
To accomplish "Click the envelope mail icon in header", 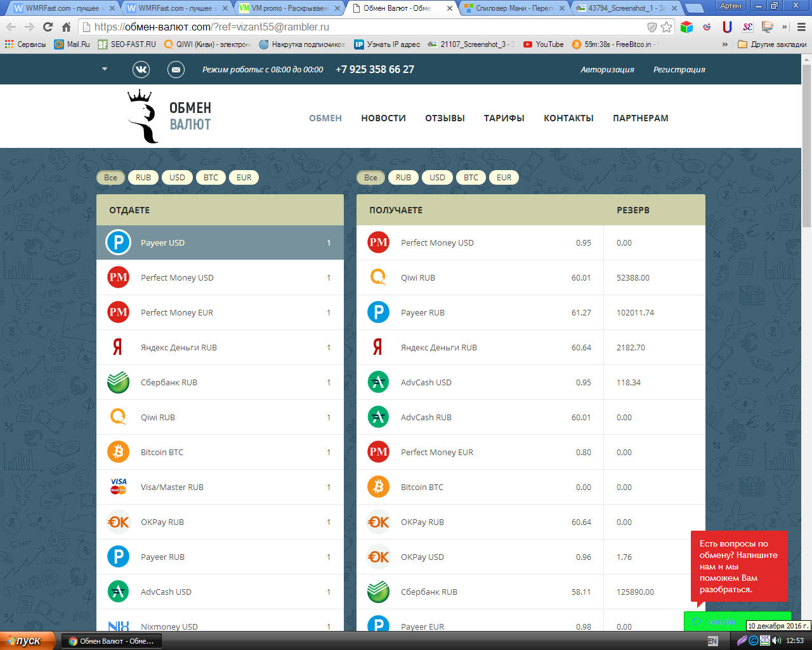I will coord(176,69).
